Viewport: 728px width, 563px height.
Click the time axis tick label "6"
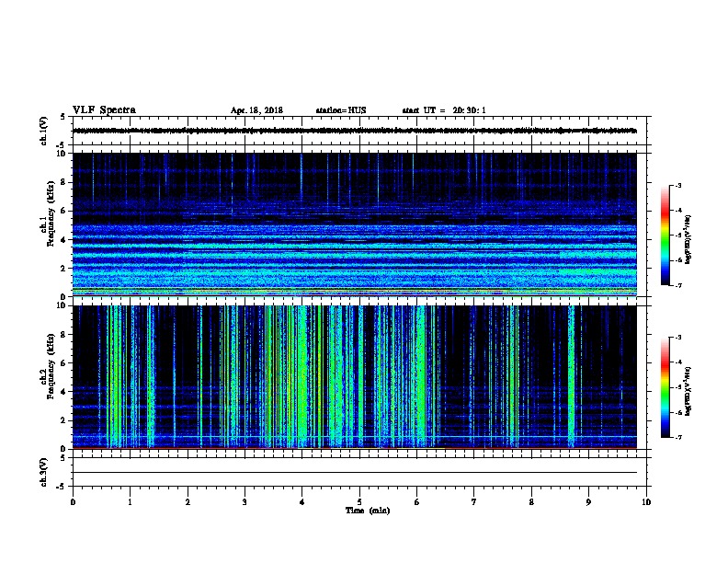click(417, 502)
